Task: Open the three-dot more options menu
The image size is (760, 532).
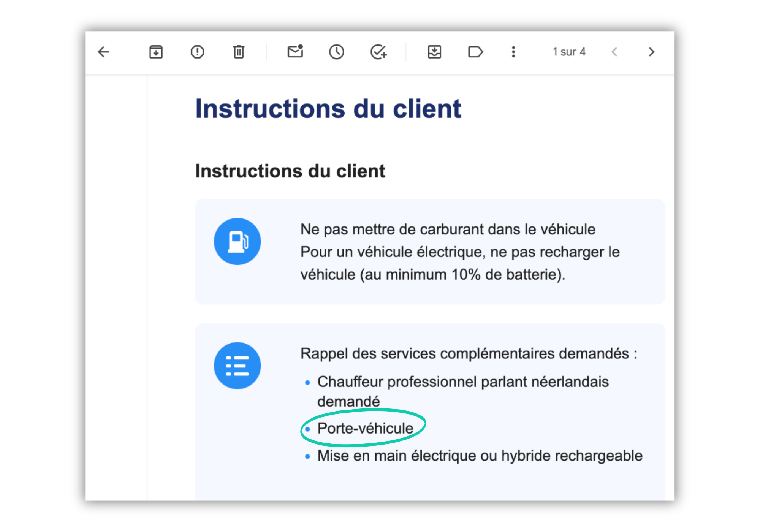Action: (x=513, y=52)
